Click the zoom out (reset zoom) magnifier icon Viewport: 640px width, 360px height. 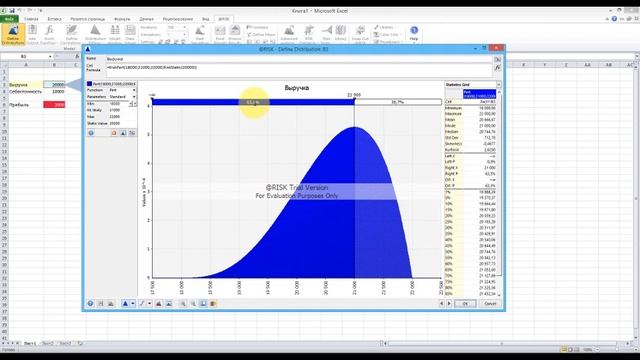coord(193,303)
